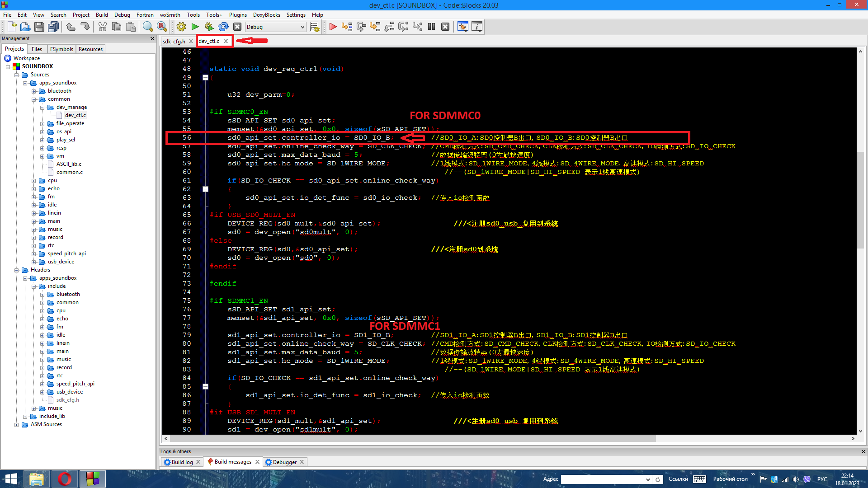868x488 pixels.
Task: Collapse code fold at line 49
Action: (x=205, y=78)
